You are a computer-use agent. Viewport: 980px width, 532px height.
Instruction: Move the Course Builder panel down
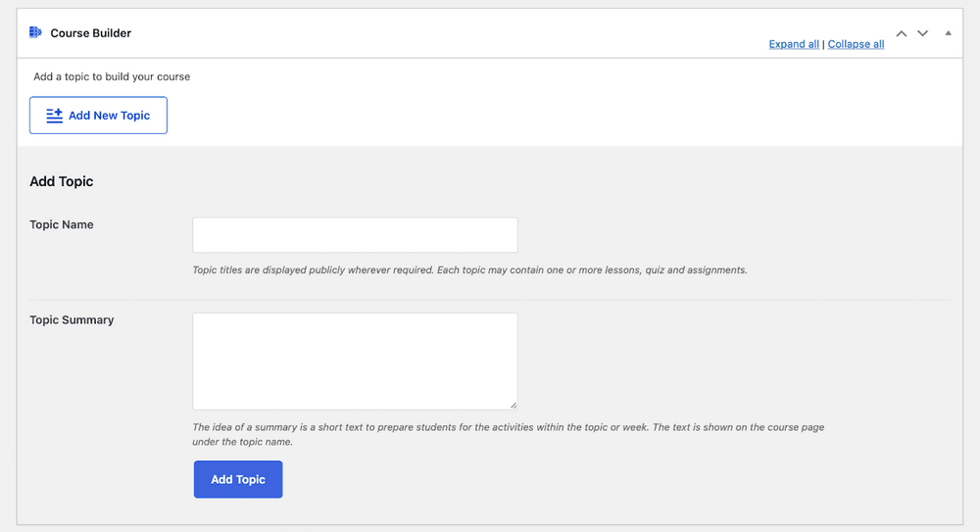click(x=922, y=33)
